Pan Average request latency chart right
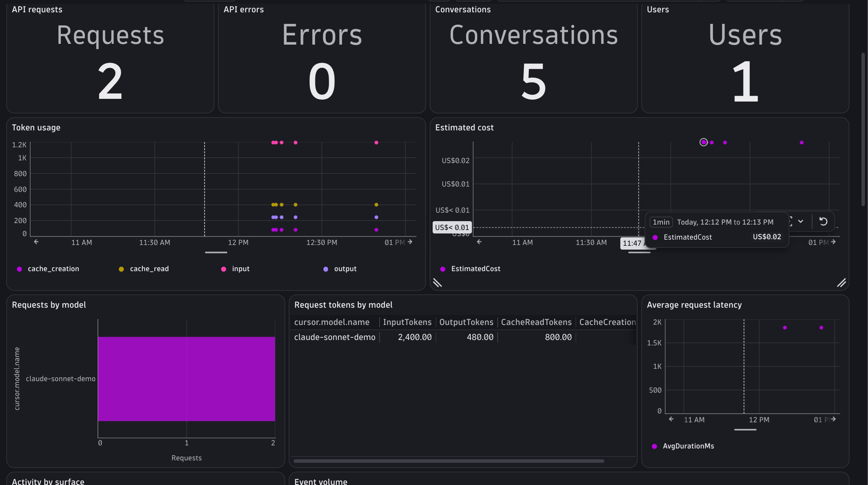868x485 pixels. click(x=833, y=419)
